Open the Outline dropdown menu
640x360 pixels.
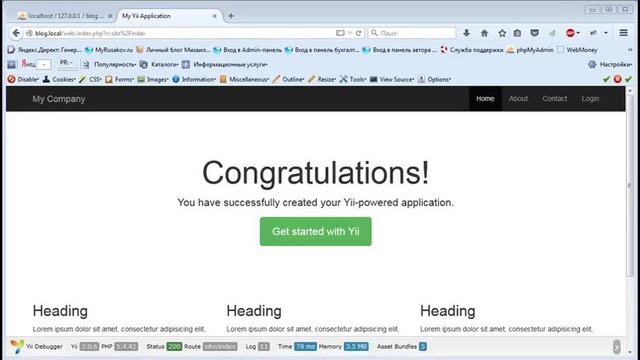tap(289, 79)
